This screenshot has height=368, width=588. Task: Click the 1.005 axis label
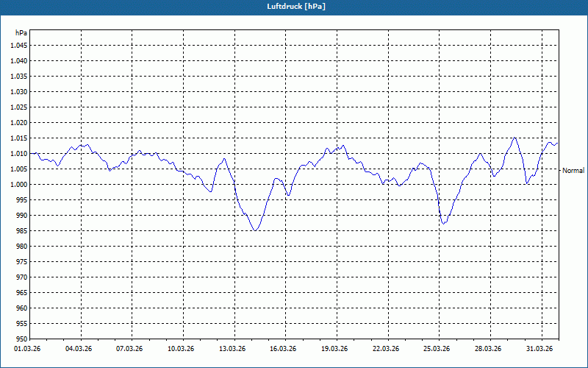pyautogui.click(x=19, y=169)
